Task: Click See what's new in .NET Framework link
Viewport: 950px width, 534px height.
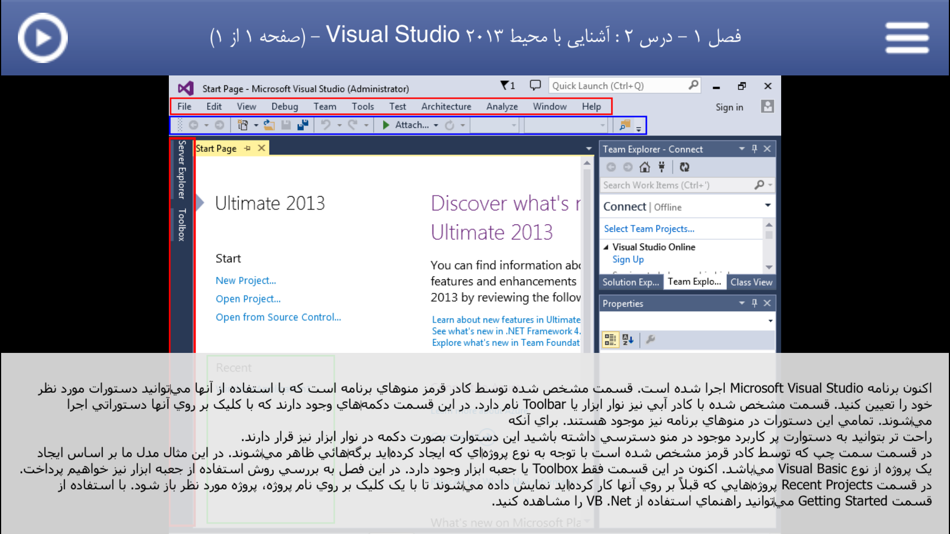Action: click(x=506, y=331)
